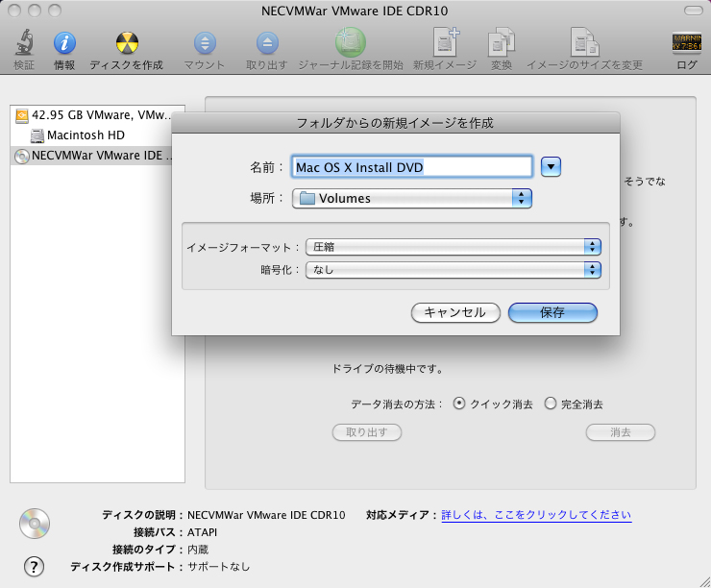711x588 pixels.
Task: Click the 取り出す eject toolbar icon
Action: click(267, 43)
